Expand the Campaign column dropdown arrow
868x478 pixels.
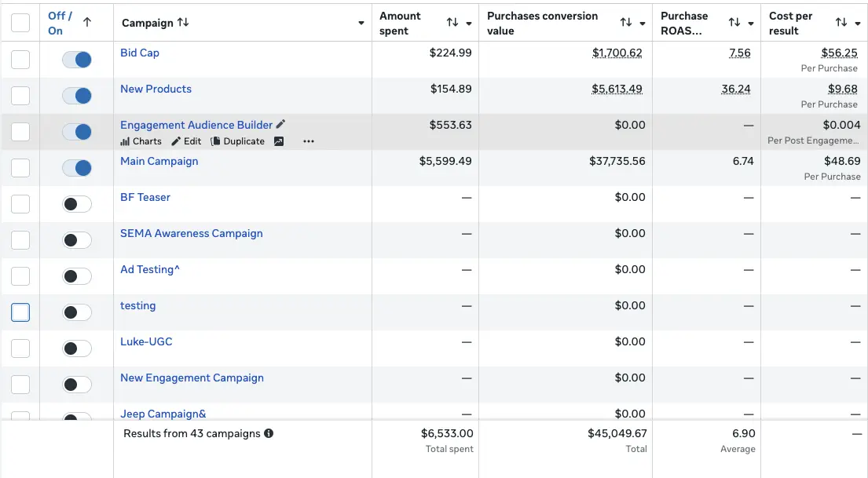(x=361, y=23)
